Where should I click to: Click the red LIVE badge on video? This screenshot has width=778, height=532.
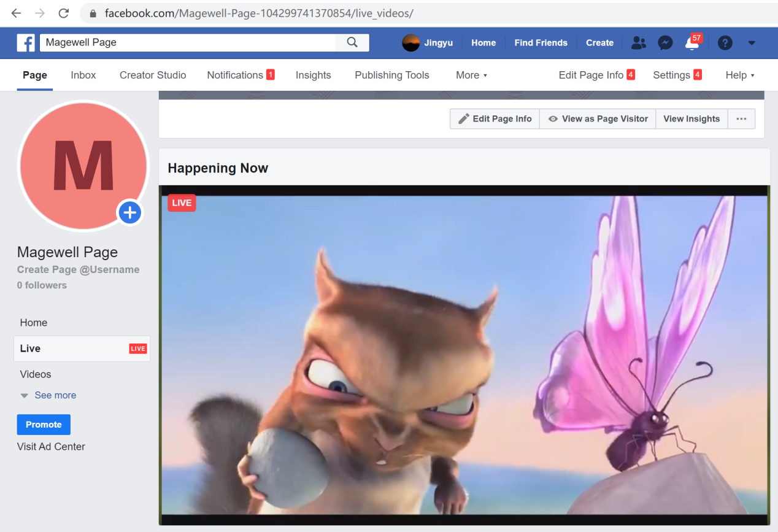[x=182, y=203]
